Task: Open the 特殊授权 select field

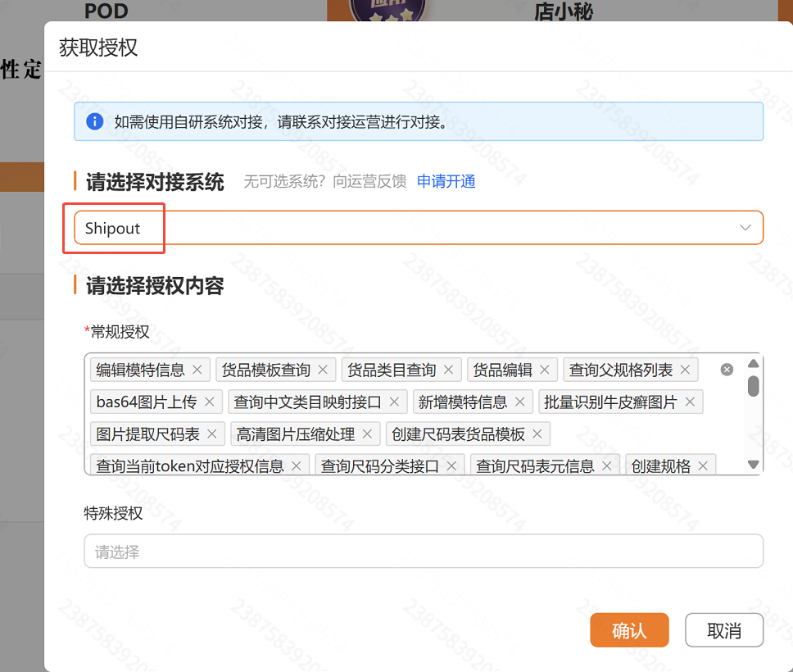Action: [x=424, y=551]
